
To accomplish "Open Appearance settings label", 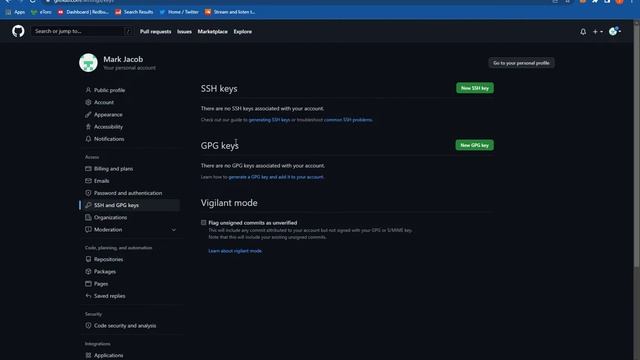I will pyautogui.click(x=108, y=115).
